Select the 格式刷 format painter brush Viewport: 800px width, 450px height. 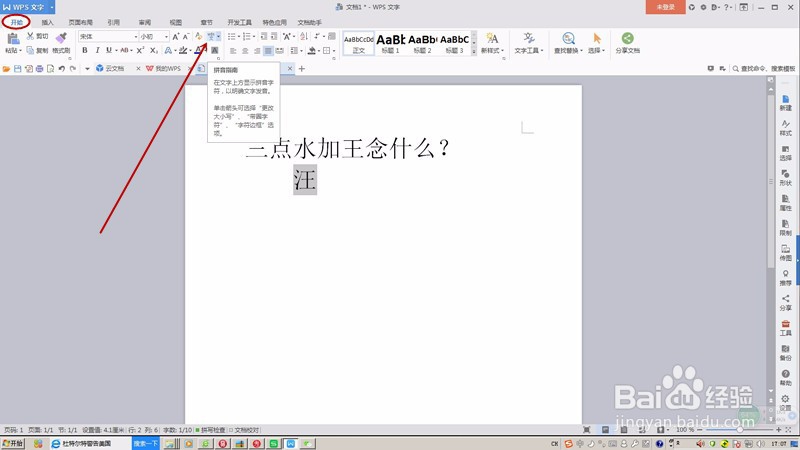(x=61, y=38)
